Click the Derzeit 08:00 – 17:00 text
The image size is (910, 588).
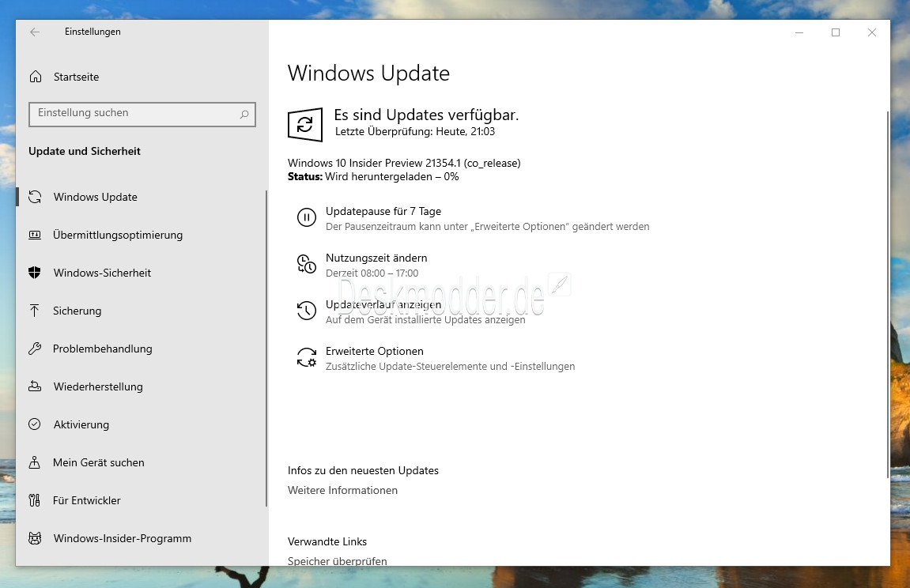[x=372, y=273]
